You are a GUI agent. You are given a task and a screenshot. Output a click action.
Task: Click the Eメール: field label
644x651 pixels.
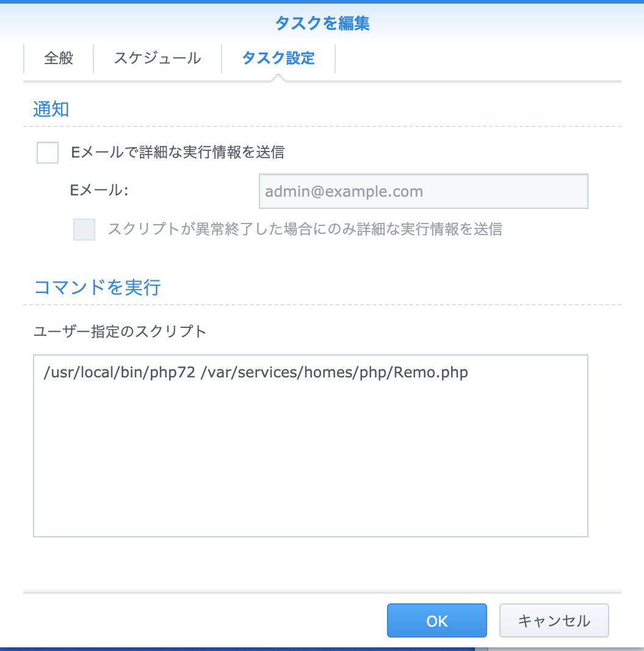tap(99, 190)
